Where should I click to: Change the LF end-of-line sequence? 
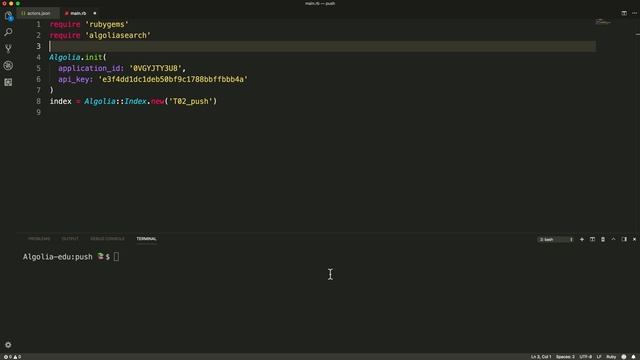[x=599, y=357]
